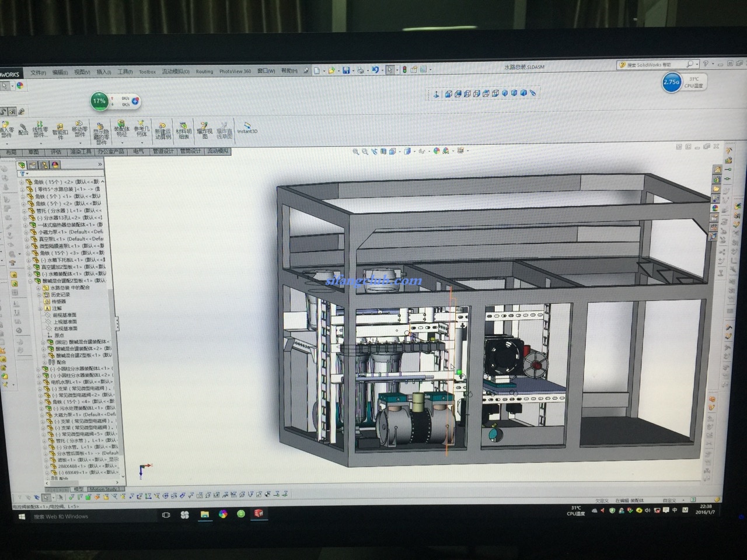Click the Smart Fasteners (智能扣件) tool
747x560 pixels.
pos(60,131)
